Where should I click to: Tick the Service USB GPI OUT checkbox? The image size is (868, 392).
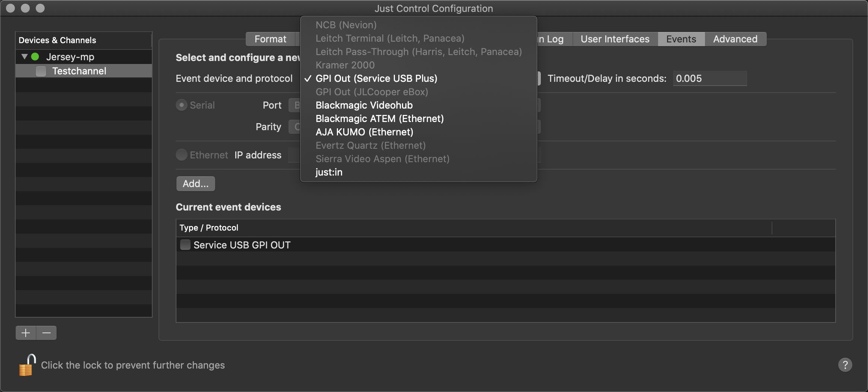[x=185, y=245]
